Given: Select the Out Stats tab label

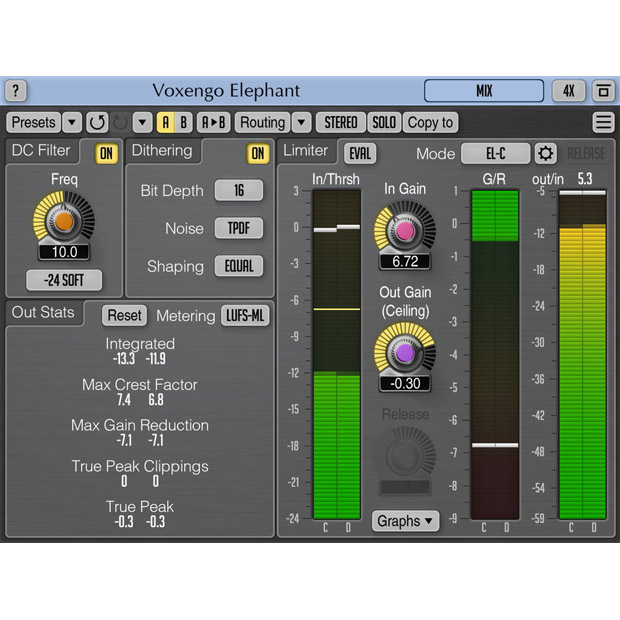Looking at the screenshot, I should (x=43, y=312).
